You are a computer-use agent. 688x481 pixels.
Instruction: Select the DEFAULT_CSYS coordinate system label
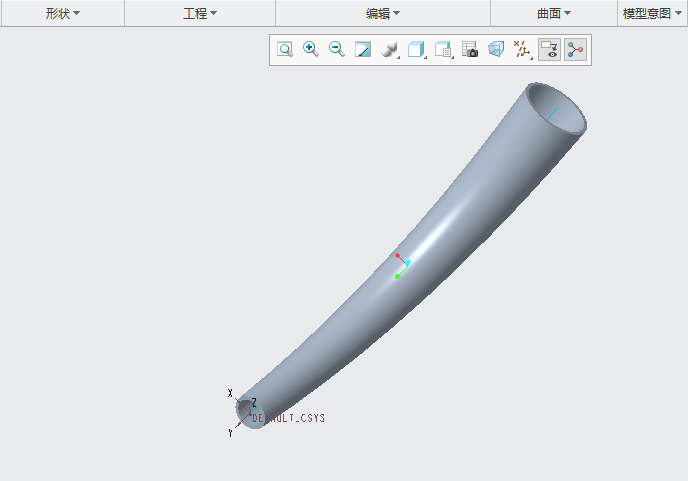289,418
